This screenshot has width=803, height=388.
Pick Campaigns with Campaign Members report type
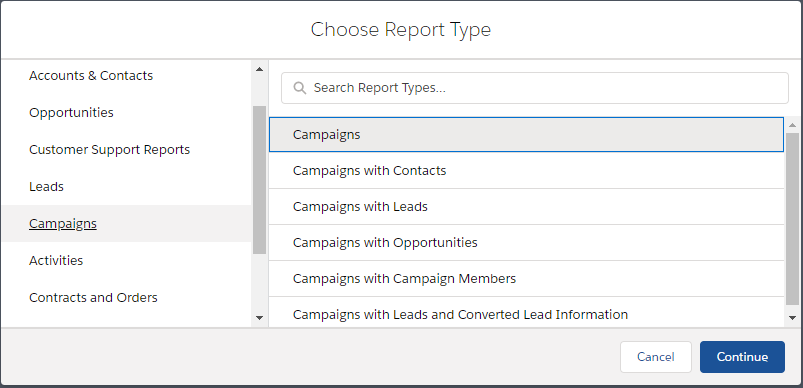tap(526, 278)
